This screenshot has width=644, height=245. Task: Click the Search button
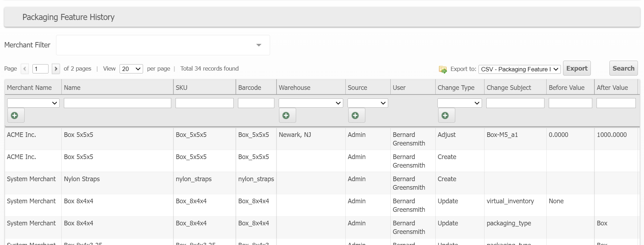click(623, 68)
